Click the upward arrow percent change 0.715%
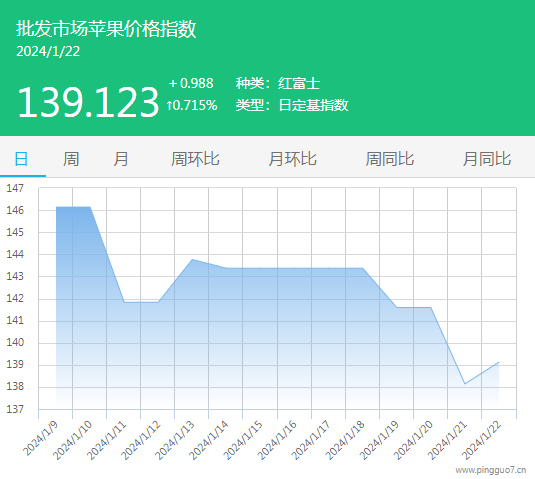The width and height of the screenshot is (535, 479). pos(192,105)
